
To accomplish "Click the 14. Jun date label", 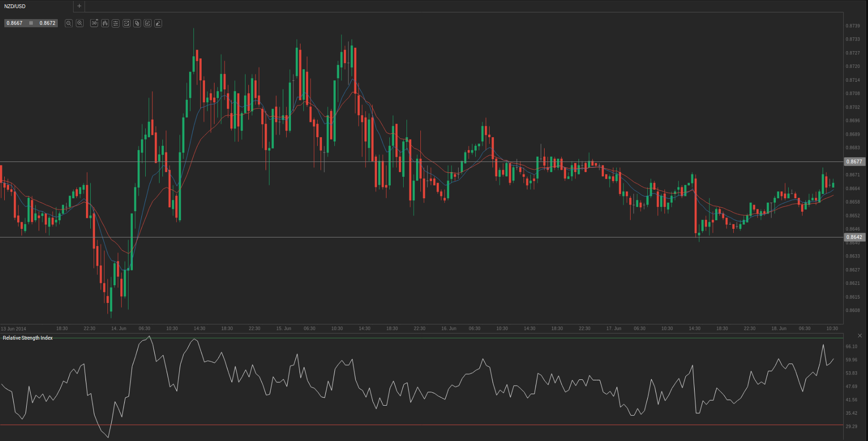I will (x=119, y=329).
